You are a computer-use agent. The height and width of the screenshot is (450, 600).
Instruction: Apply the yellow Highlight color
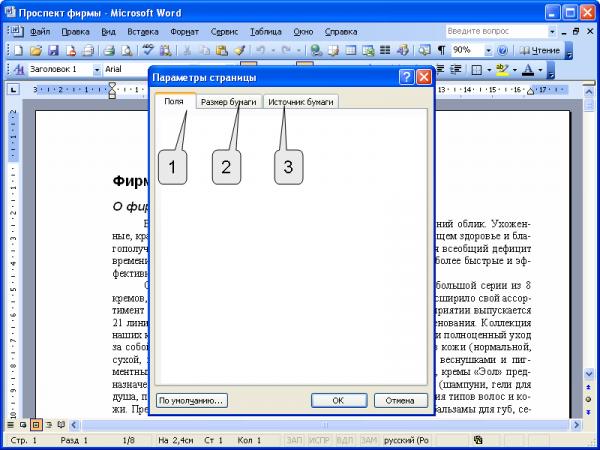502,70
